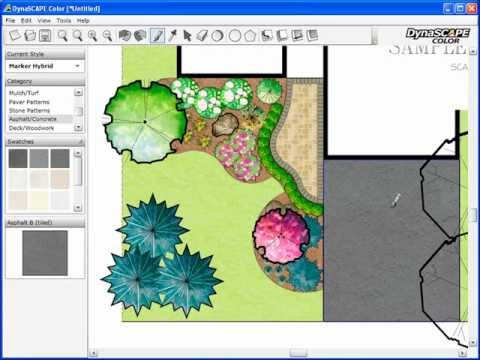Pick the second-row left white swatch
Image resolution: width=480 pixels, height=360 pixels.
click(18, 179)
